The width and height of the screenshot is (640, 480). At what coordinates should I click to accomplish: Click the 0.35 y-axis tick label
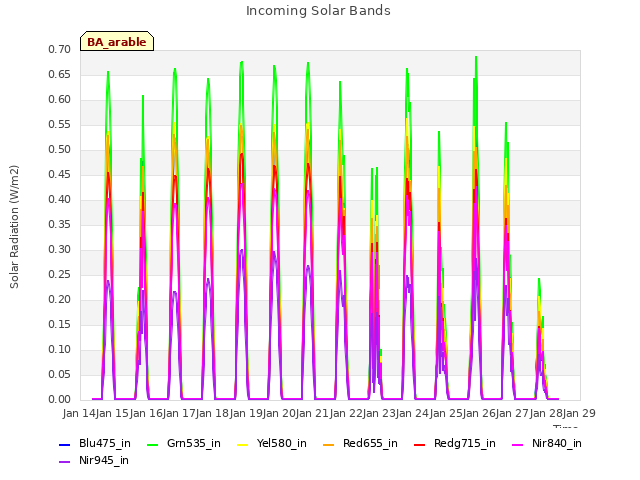pos(60,225)
